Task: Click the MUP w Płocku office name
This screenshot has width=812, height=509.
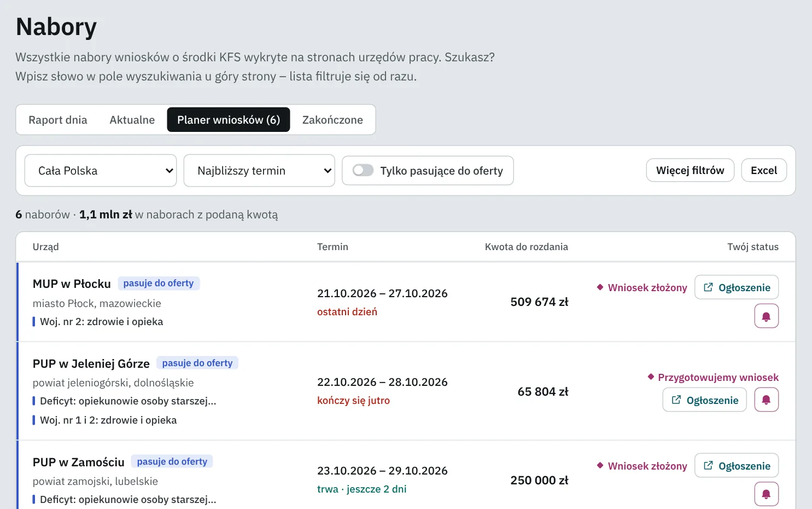Action: point(72,284)
